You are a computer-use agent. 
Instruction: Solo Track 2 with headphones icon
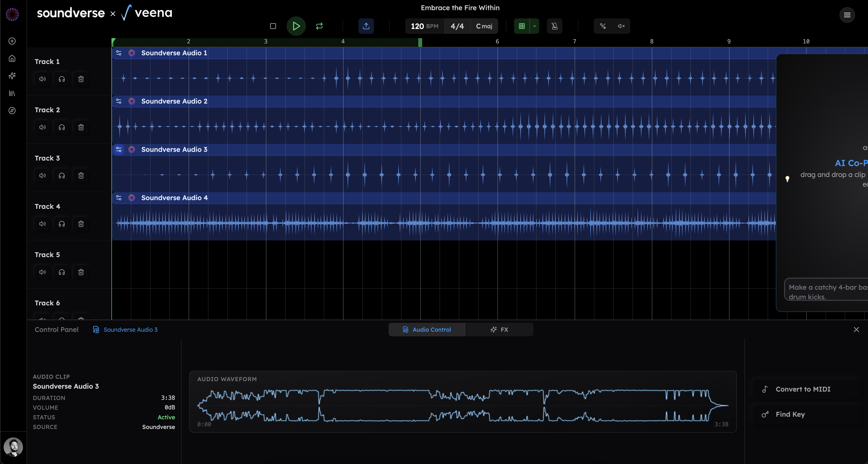click(x=62, y=127)
